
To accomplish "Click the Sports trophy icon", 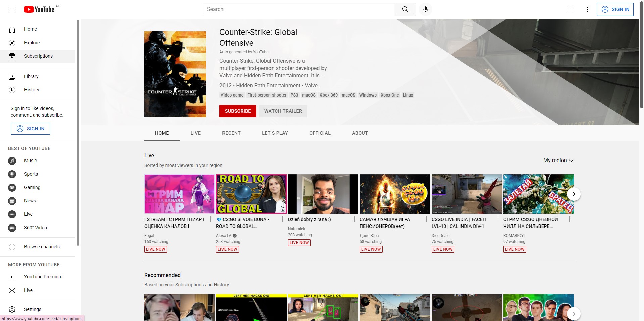I will point(12,174).
